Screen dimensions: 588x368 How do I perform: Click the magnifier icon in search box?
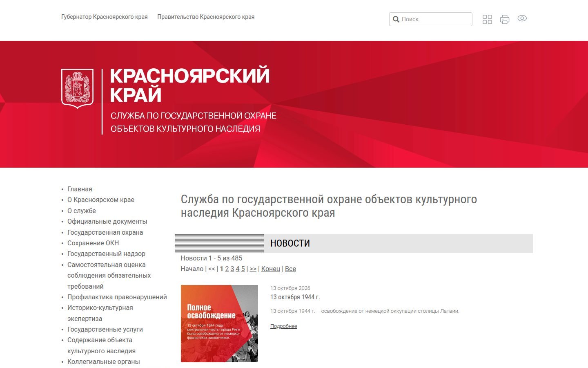396,19
